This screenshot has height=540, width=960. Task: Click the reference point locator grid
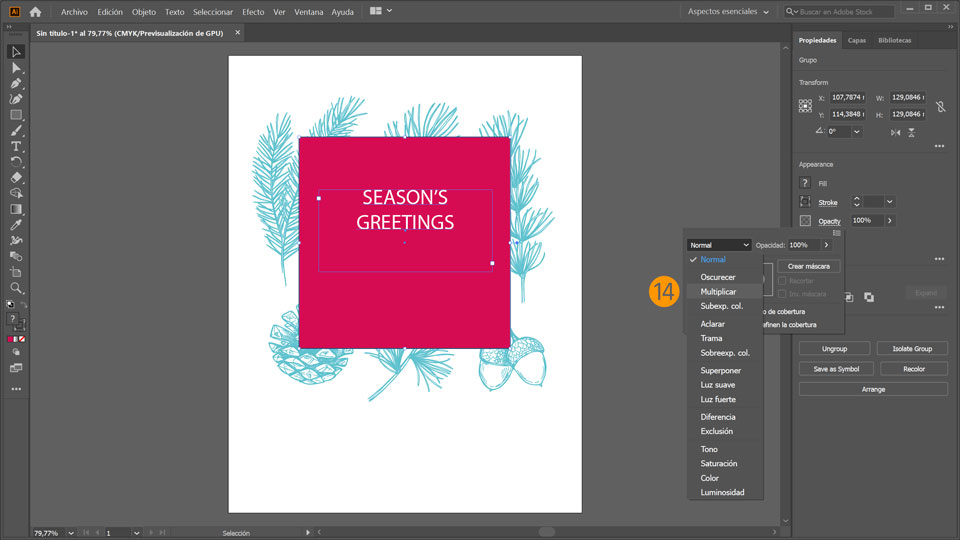pyautogui.click(x=805, y=105)
